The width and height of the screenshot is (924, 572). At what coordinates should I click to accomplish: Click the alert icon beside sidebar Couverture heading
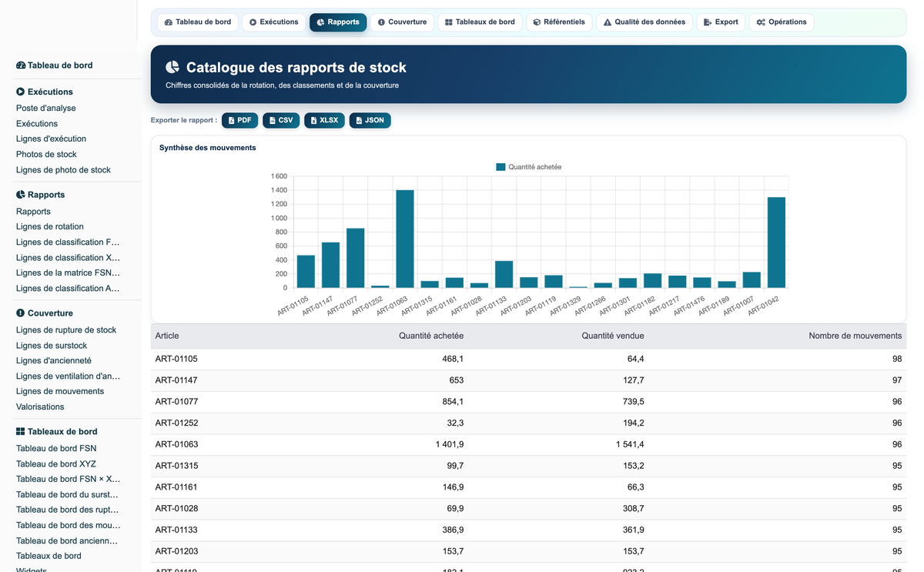click(x=21, y=313)
